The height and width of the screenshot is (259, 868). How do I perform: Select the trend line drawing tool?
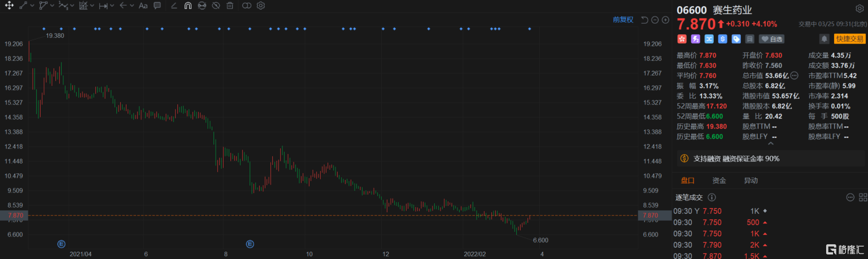[23, 6]
